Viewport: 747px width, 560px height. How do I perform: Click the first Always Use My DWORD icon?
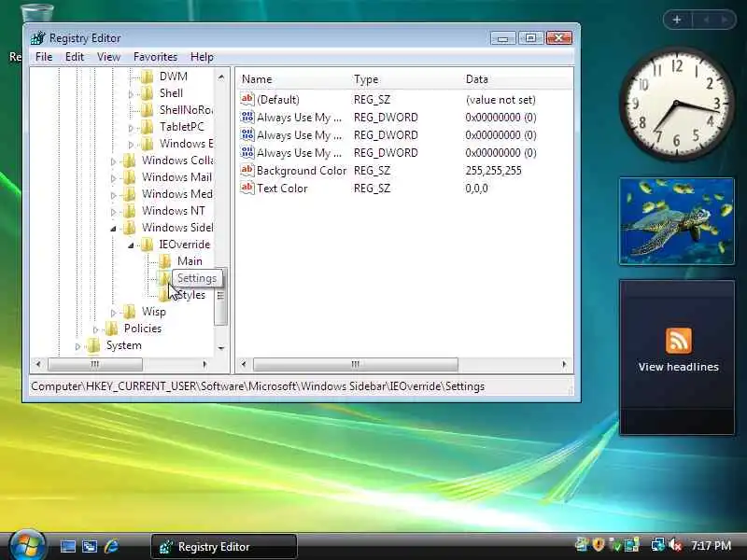(247, 117)
